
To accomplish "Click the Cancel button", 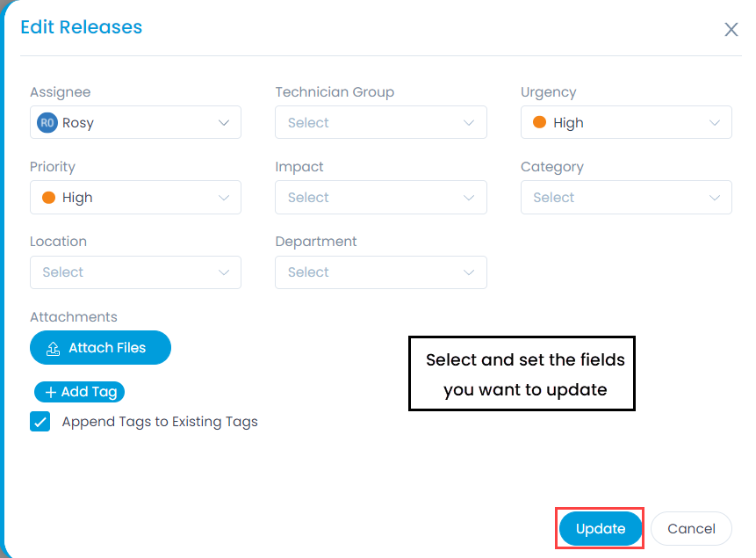I will coord(691,528).
